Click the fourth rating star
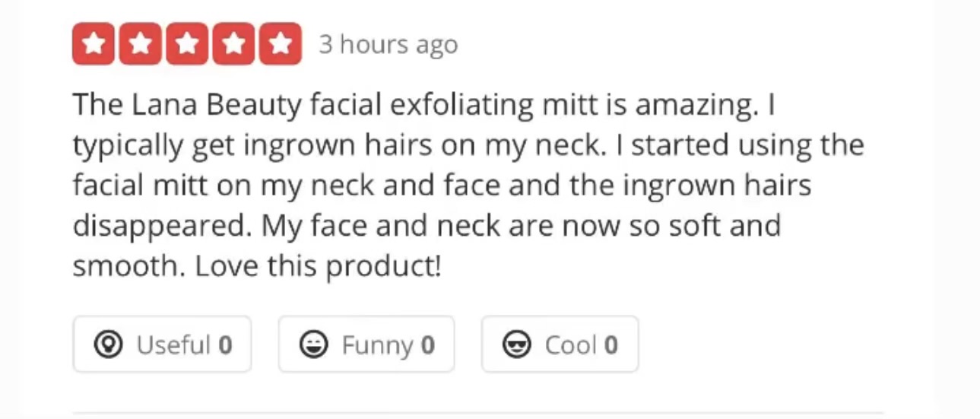 tap(233, 44)
